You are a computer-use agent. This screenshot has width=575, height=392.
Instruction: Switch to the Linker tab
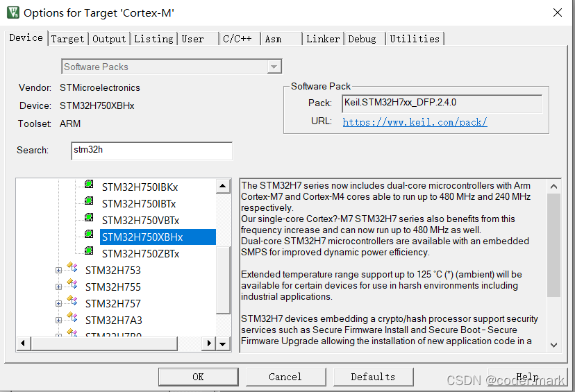(x=323, y=39)
